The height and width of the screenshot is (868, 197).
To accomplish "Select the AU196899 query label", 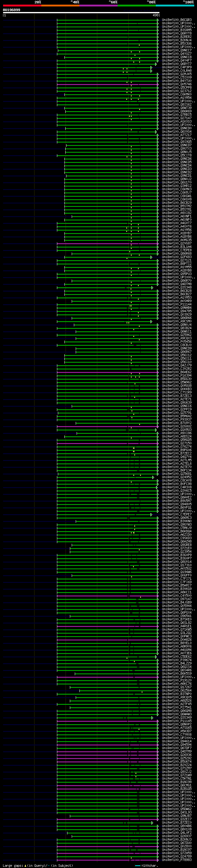I will click(11, 10).
